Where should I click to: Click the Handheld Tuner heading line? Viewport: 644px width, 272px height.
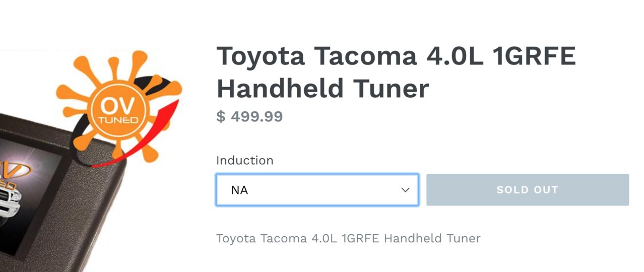[323, 88]
